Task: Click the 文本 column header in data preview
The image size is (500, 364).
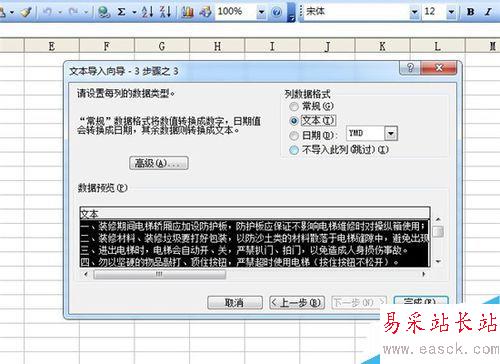Action: [x=255, y=214]
